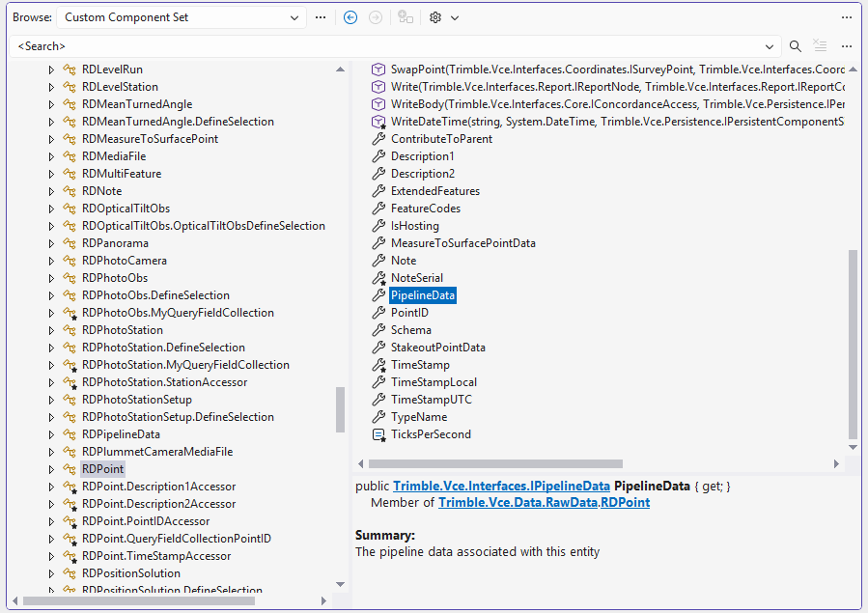
Task: Click the Back navigation arrow icon
Action: [350, 17]
